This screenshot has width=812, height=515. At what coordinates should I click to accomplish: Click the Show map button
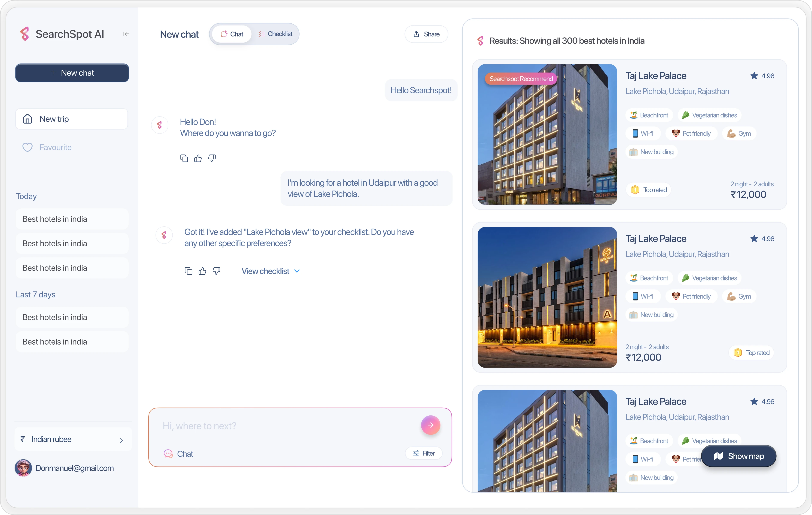[x=738, y=456]
